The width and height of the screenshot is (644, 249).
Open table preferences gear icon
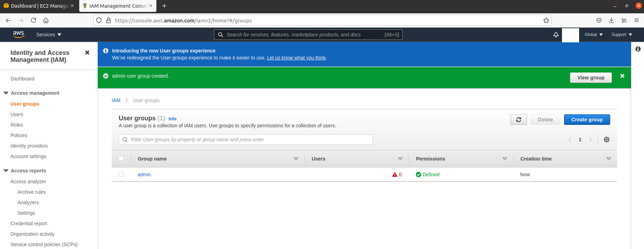(607, 140)
